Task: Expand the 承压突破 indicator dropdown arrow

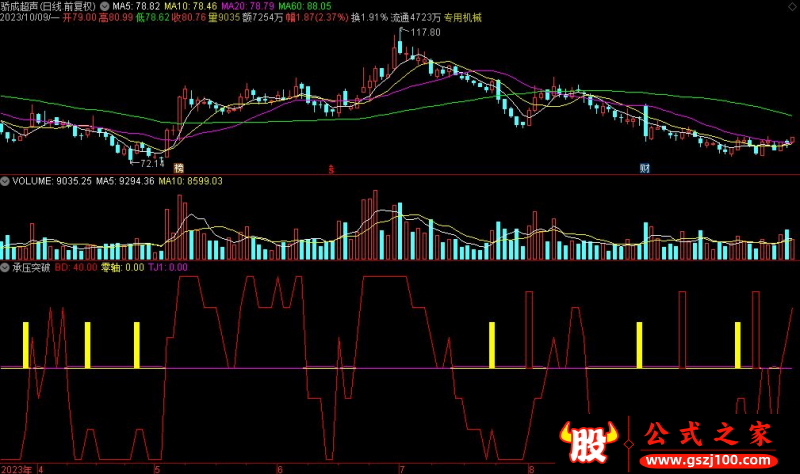Action: click(x=5, y=267)
